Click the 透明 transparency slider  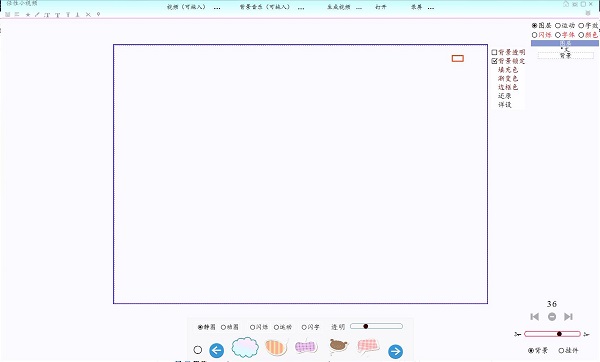(x=377, y=326)
